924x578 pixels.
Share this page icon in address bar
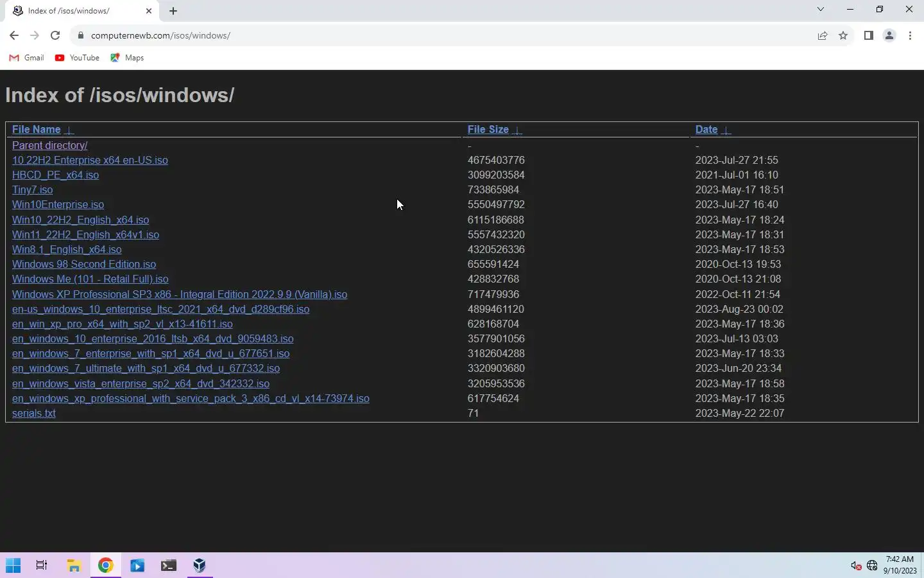coord(823,35)
